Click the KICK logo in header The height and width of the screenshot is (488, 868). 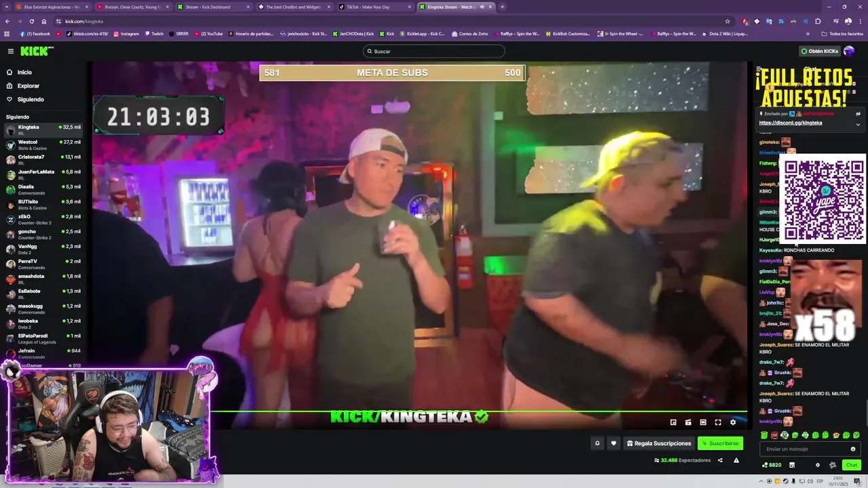36,51
